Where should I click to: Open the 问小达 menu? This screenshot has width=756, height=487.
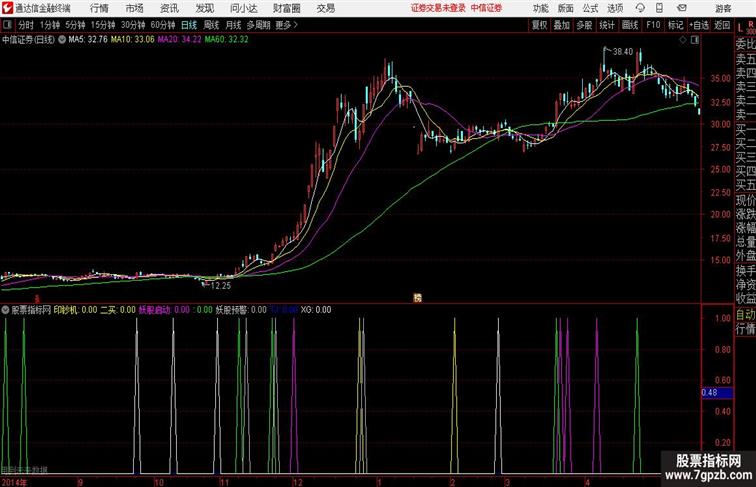pos(243,8)
